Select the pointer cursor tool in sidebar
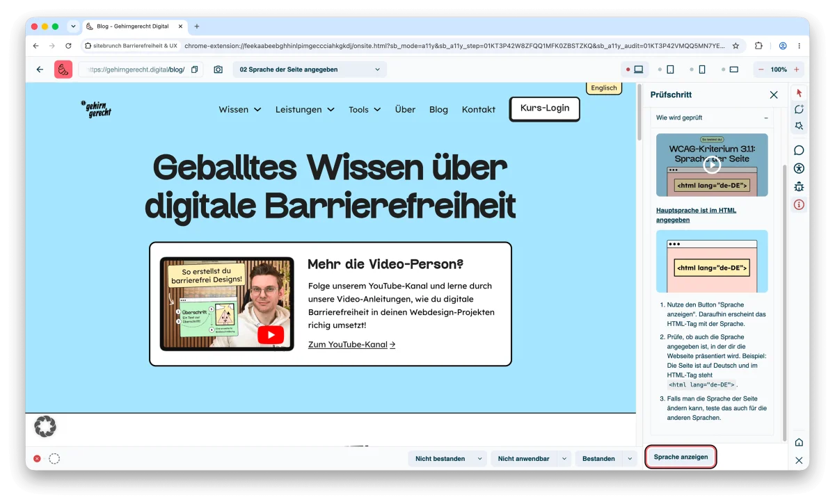 point(799,92)
